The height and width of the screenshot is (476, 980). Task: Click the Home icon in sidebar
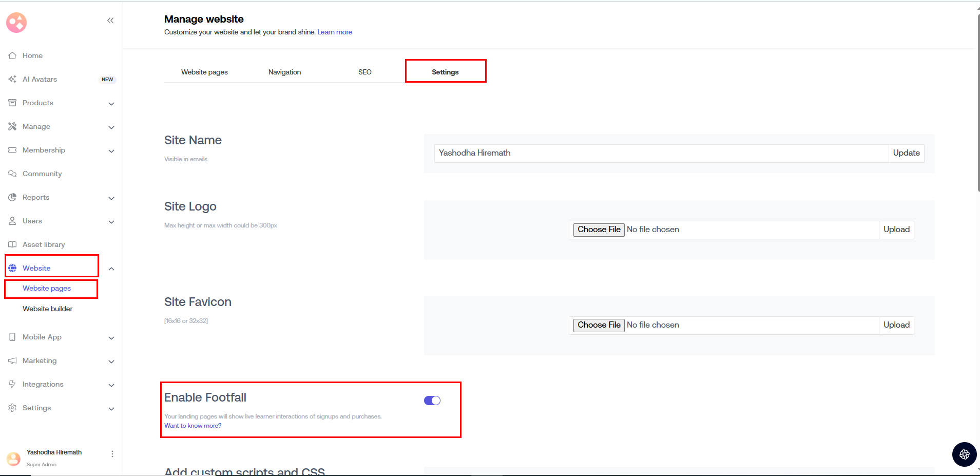[12, 55]
